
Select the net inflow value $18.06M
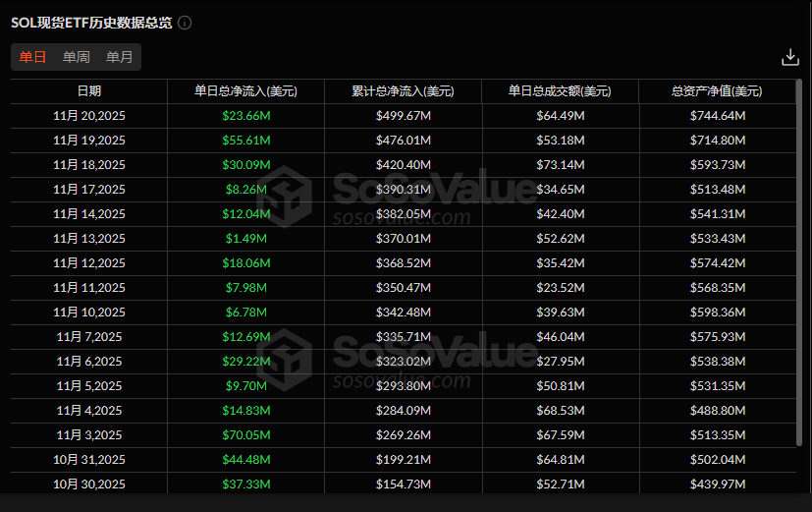pos(246,263)
